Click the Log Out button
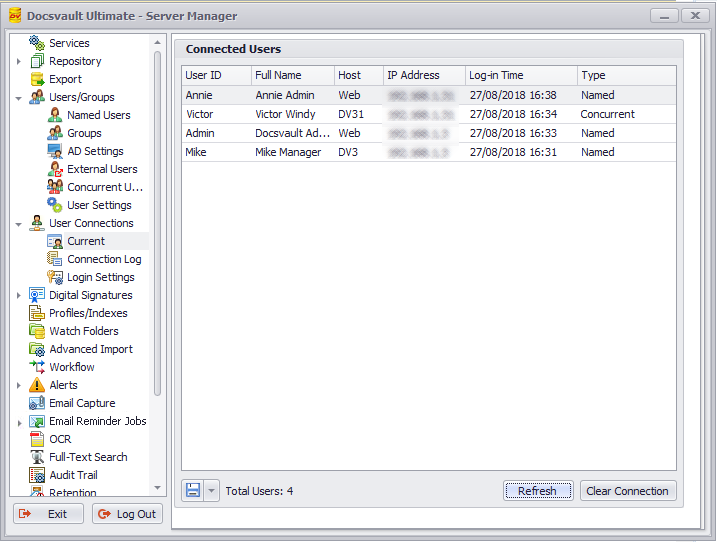This screenshot has height=542, width=717. pyautogui.click(x=127, y=514)
